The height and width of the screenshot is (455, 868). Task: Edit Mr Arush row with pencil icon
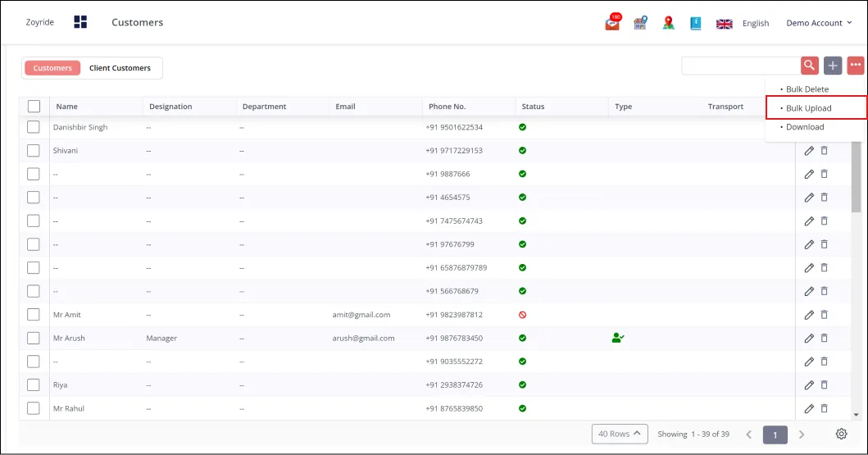[x=809, y=338]
